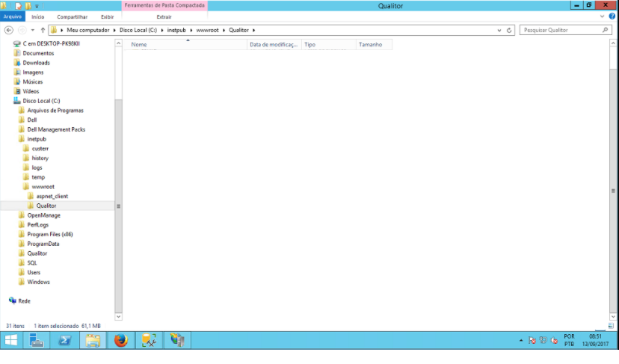
Task: Refresh the Qualitor folder view
Action: tap(509, 30)
